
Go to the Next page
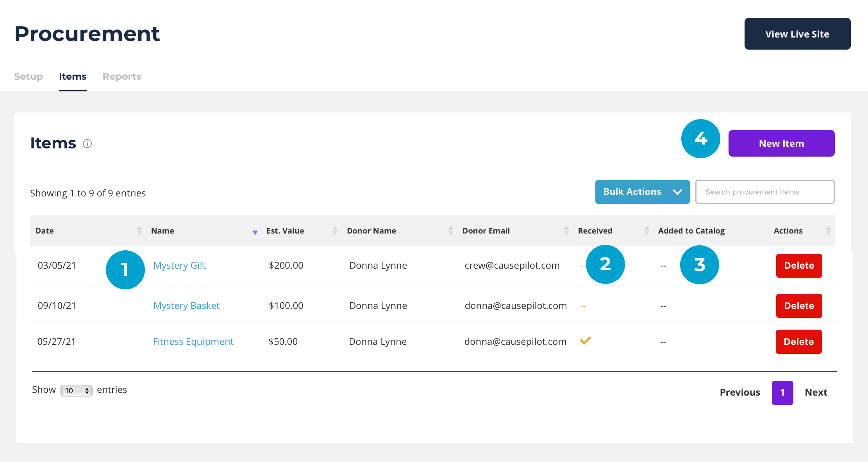tap(816, 392)
